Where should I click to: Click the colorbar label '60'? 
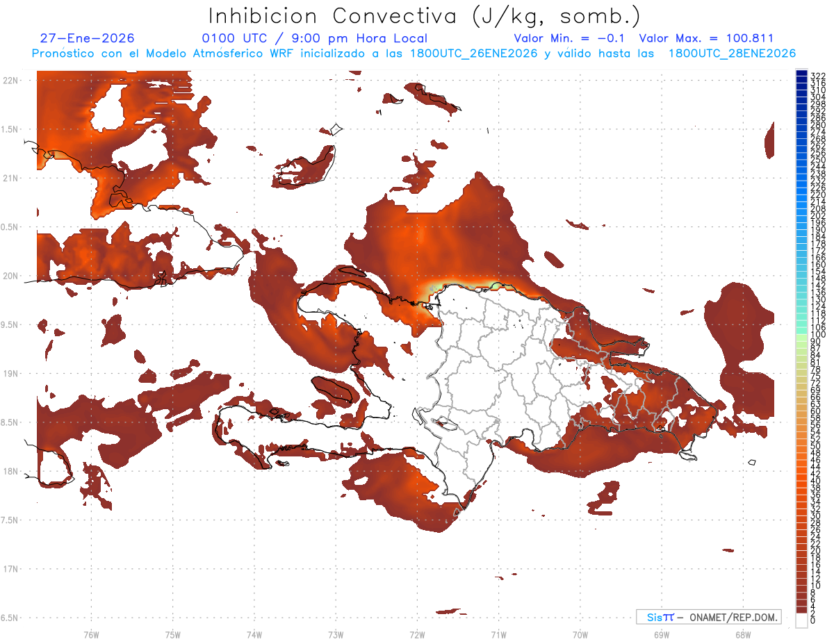tap(816, 411)
